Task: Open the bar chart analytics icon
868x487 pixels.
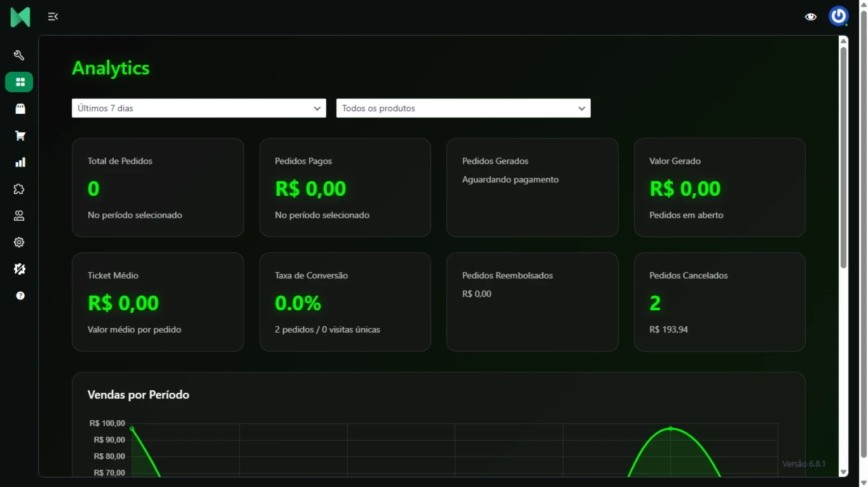Action: point(19,162)
